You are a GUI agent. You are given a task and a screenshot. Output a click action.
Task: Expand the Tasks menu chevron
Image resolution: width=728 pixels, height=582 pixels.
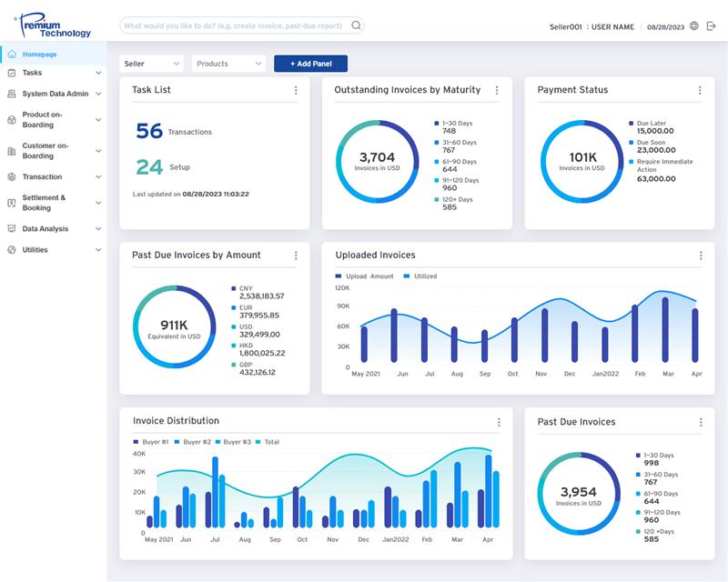pyautogui.click(x=98, y=73)
